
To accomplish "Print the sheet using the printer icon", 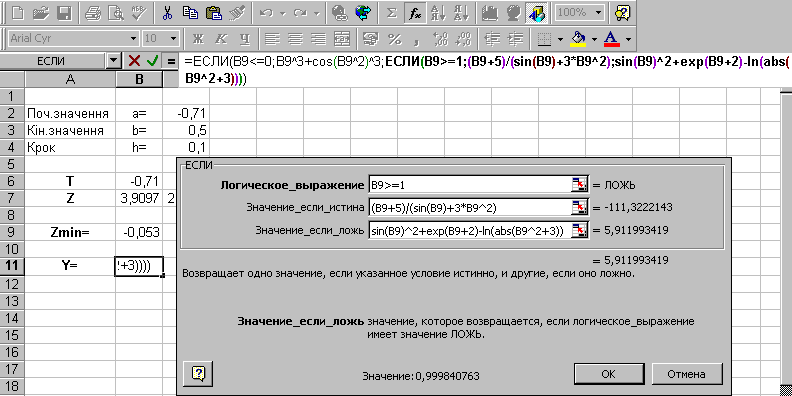I will coord(93,13).
